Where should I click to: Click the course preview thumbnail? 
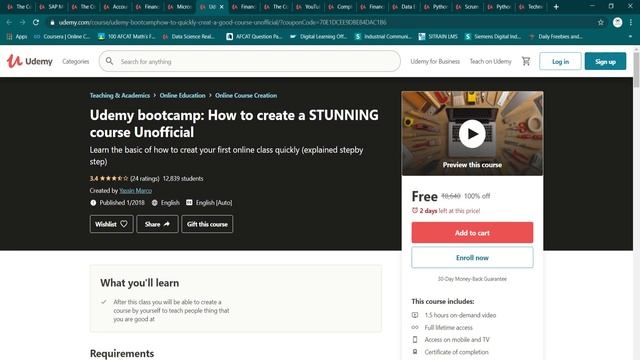472,133
